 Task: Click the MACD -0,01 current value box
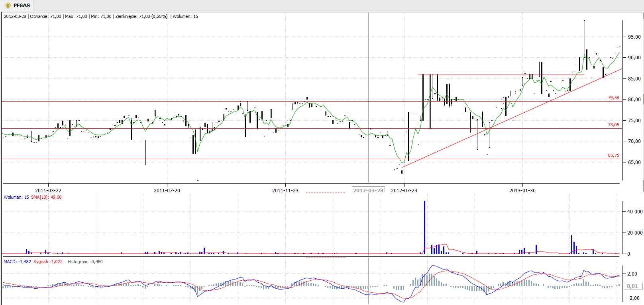632,286
